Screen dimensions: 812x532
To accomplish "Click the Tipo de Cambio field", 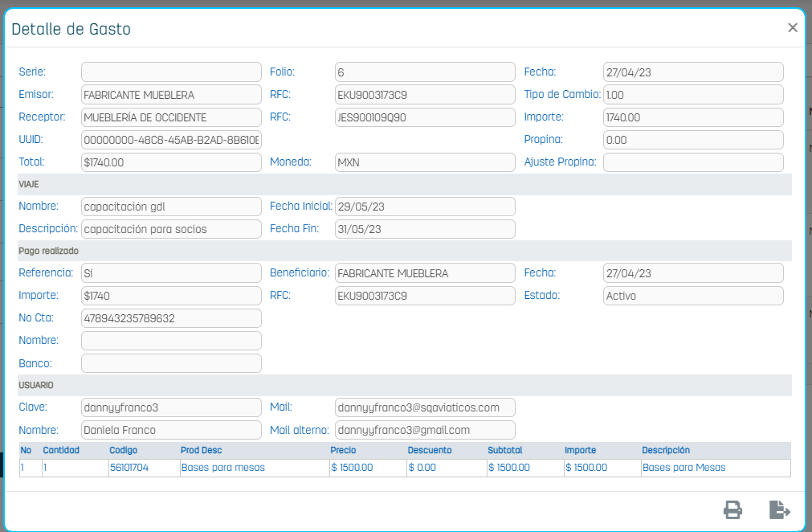I will click(x=692, y=95).
